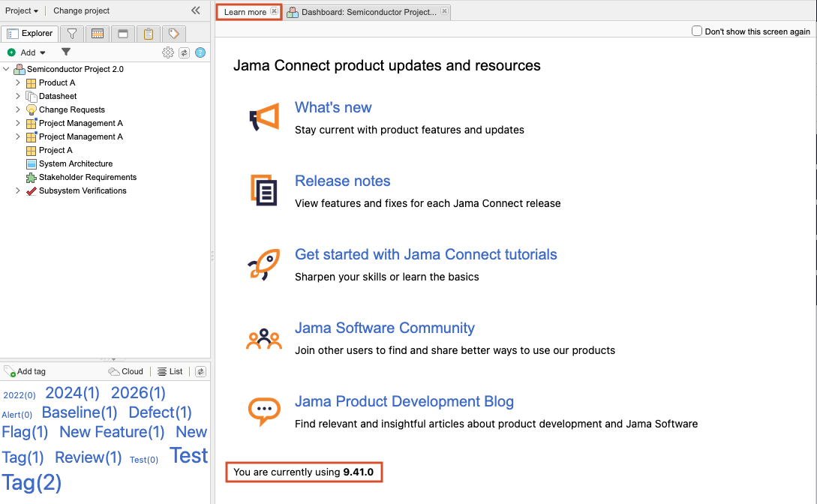
Task: Click Change project
Action: [x=81, y=10]
